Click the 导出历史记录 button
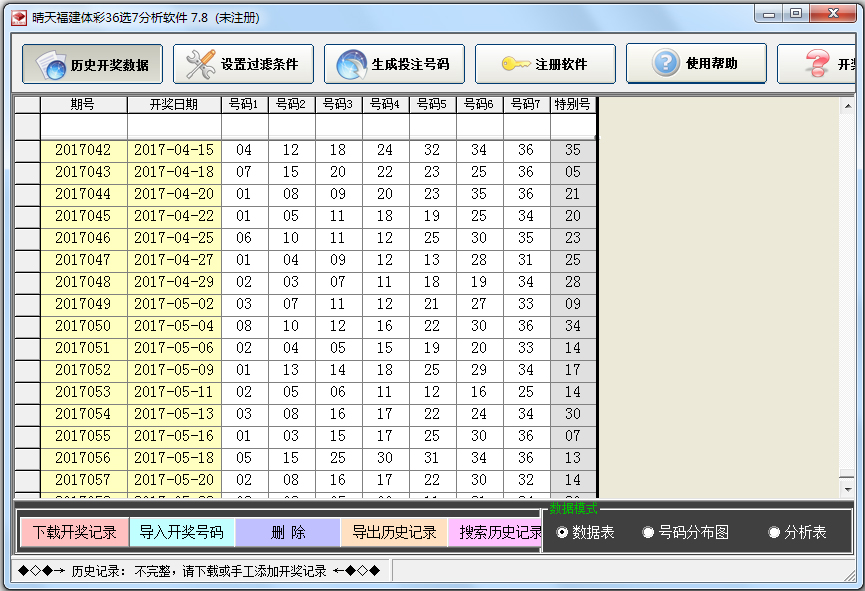The width and height of the screenshot is (865, 591). pyautogui.click(x=394, y=533)
